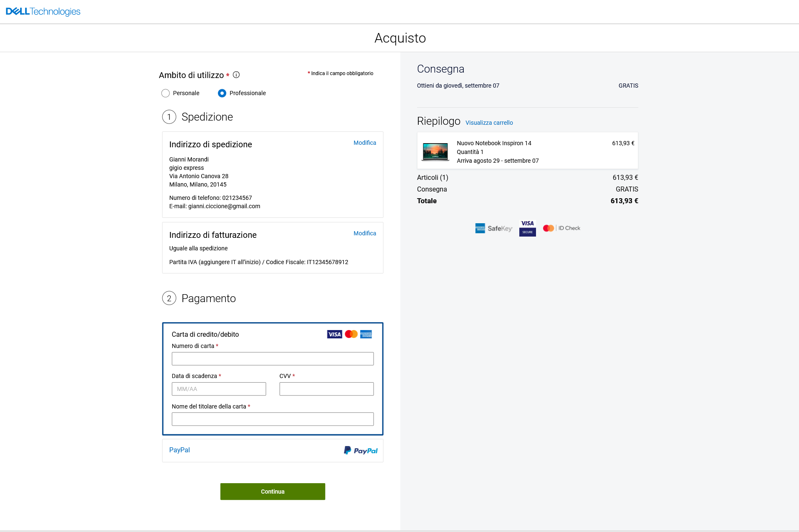Click the Dell Technologies logo
The image size is (799, 532).
point(43,12)
